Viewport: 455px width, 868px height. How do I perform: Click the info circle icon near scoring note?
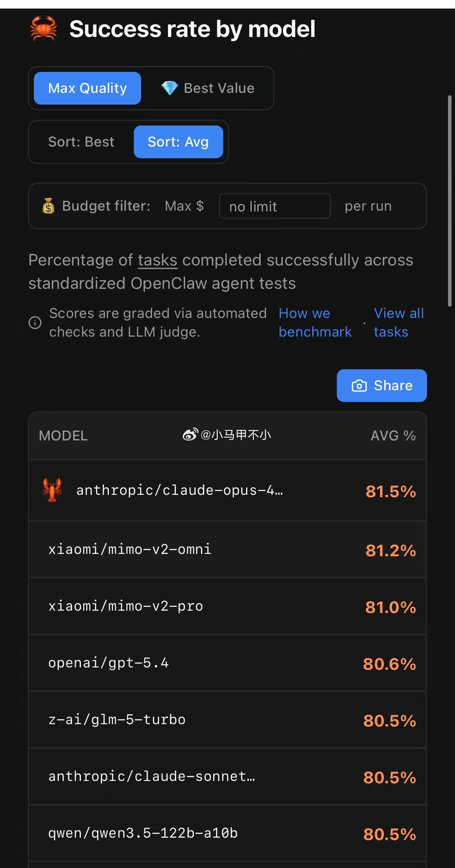tap(35, 323)
